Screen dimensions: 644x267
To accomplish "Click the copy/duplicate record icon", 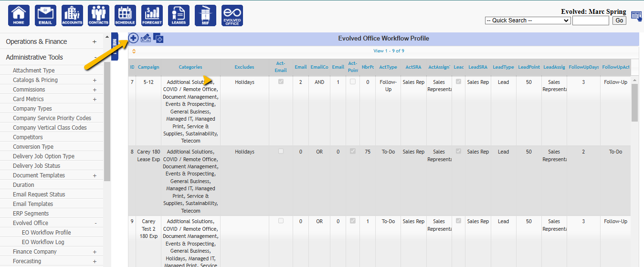I will point(158,39).
